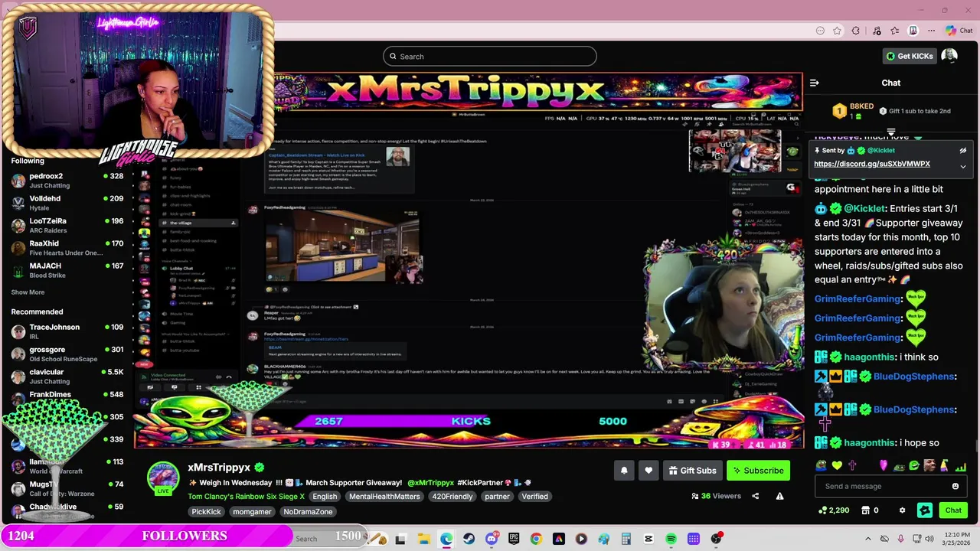Image resolution: width=980 pixels, height=551 pixels.
Task: Open TraceJohnson recommended channel
Action: pos(67,331)
